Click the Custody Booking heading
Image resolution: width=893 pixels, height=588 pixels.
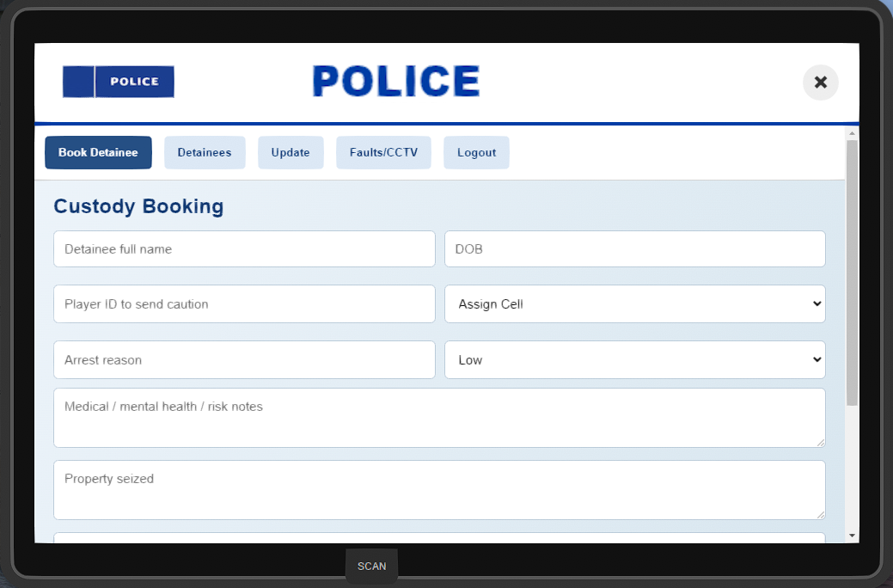coord(138,206)
